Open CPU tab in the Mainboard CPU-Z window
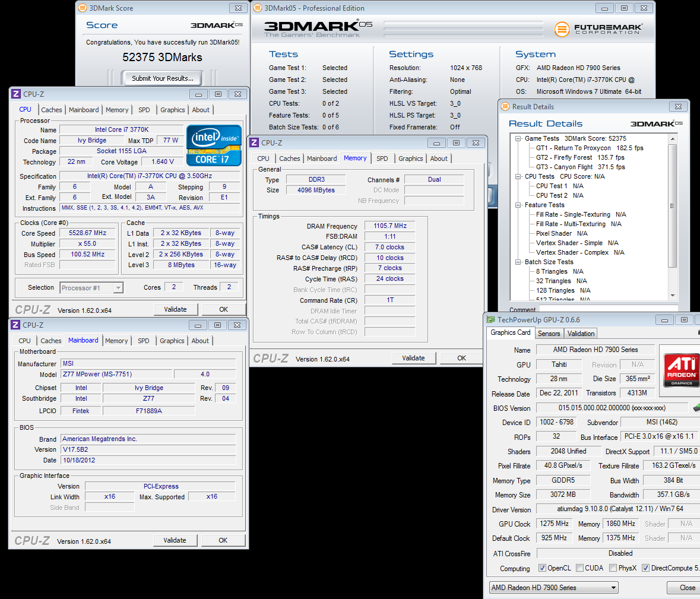Viewport: 700px width, 599px height. (24, 341)
